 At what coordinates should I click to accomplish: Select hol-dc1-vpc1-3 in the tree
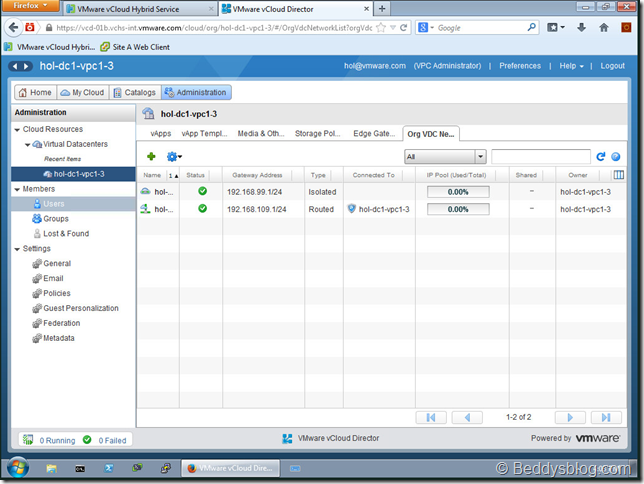pos(73,174)
